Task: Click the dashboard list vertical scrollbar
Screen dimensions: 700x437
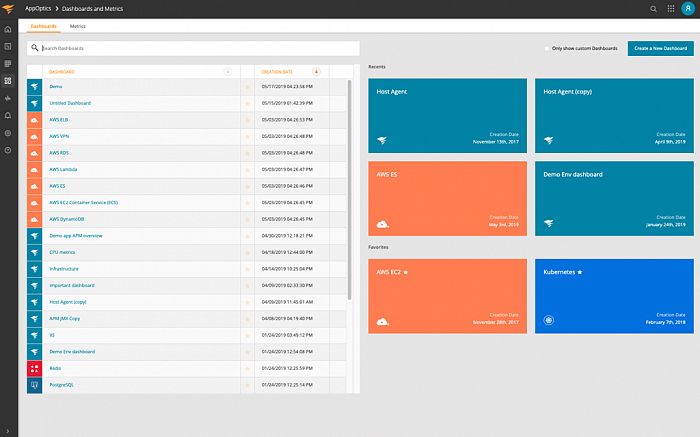Action: pos(350,190)
